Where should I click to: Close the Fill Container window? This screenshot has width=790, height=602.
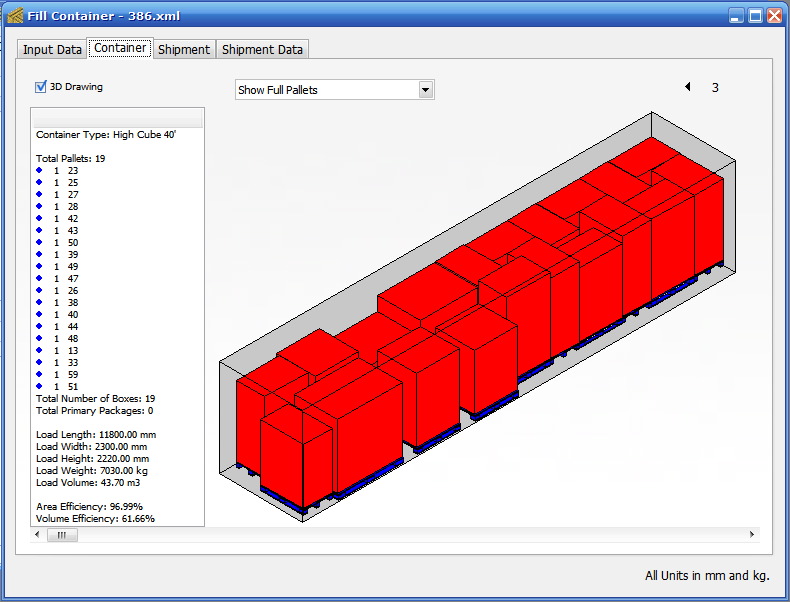coord(774,16)
